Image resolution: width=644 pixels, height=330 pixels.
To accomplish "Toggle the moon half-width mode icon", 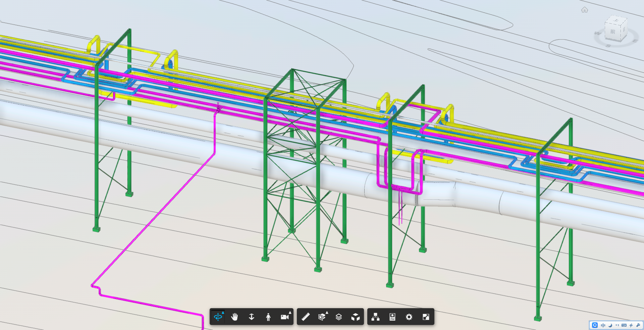I will 610,325.
